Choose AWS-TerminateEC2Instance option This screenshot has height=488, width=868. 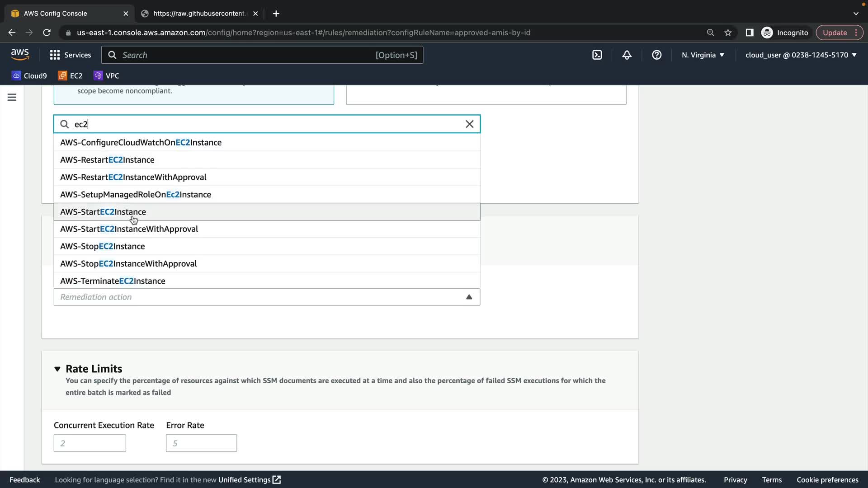[x=113, y=281]
